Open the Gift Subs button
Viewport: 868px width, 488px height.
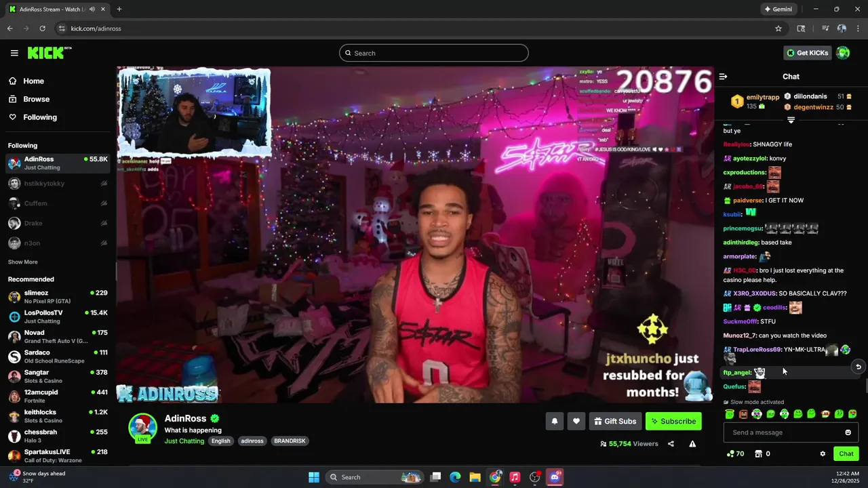[615, 421]
